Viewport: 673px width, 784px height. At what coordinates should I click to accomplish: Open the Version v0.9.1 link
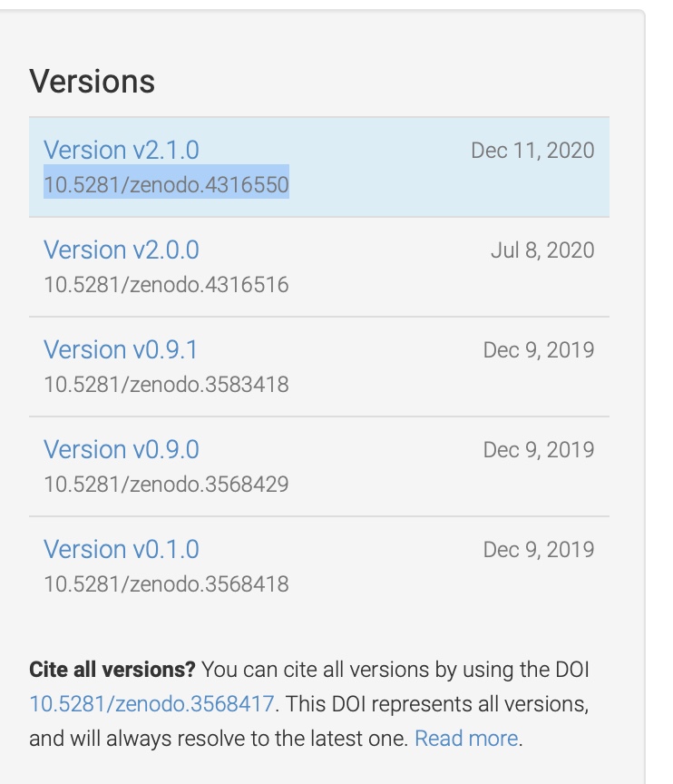pyautogui.click(x=121, y=349)
